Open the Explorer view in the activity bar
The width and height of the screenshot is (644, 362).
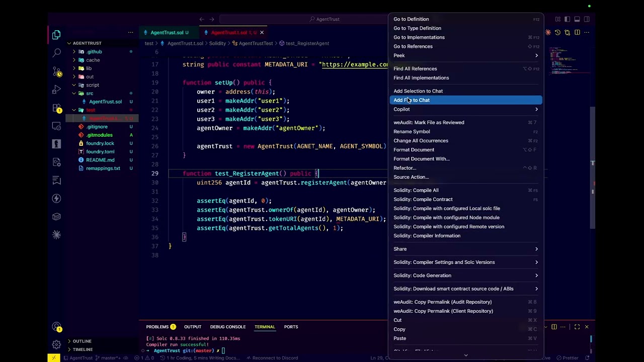click(56, 35)
